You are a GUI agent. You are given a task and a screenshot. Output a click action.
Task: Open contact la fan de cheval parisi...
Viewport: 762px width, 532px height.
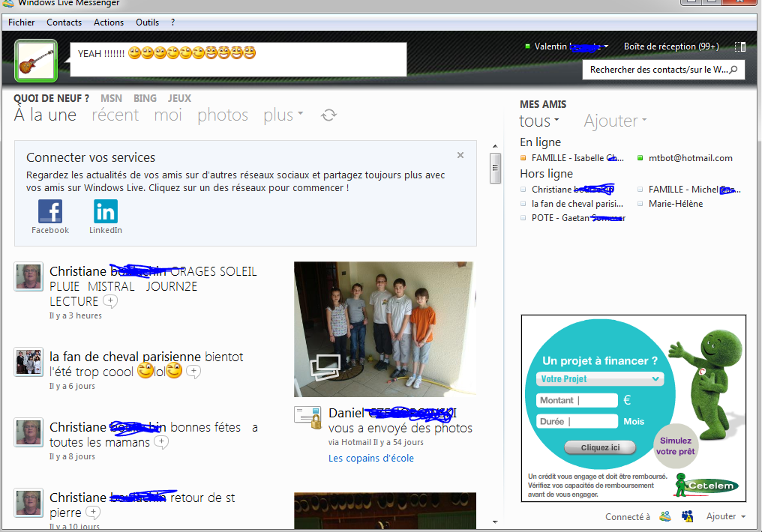[577, 204]
